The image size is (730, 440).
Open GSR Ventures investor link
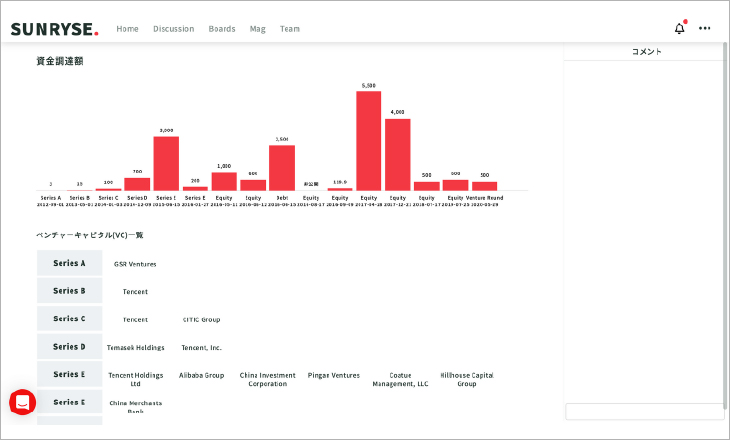click(x=135, y=264)
